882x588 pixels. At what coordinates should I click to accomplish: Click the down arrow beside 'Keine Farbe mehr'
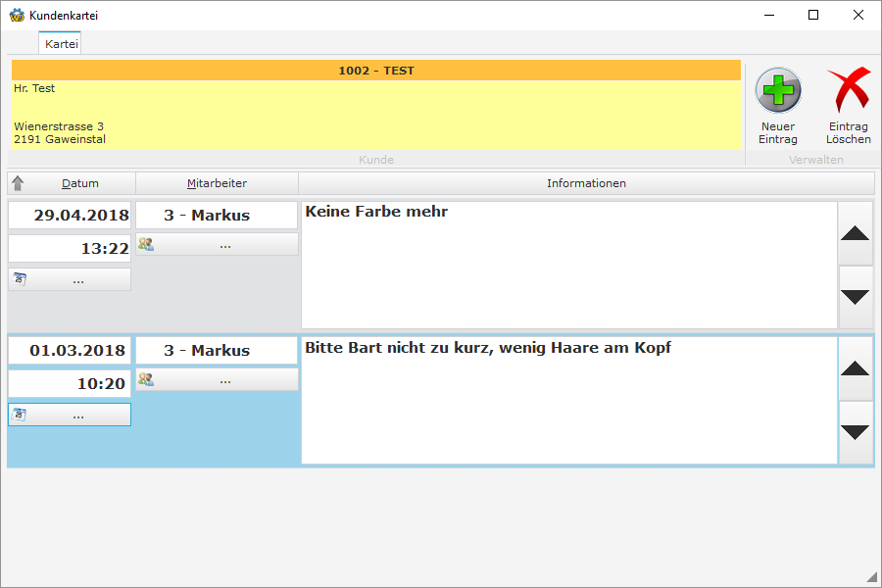click(855, 297)
